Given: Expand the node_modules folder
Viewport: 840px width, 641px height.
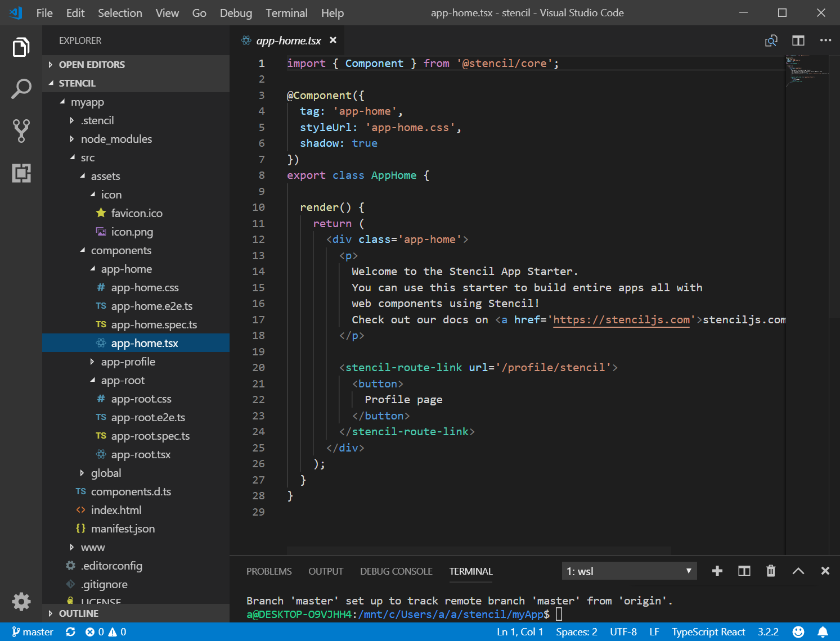Looking at the screenshot, I should [x=136, y=139].
